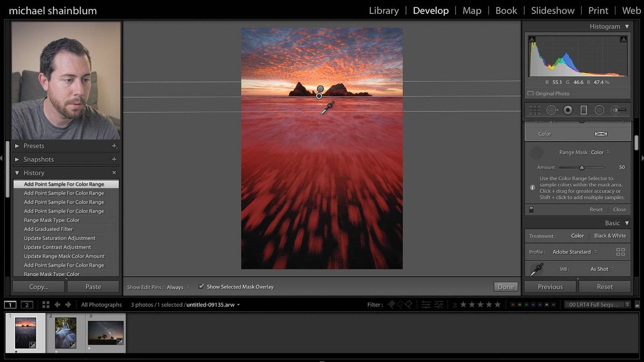Image resolution: width=644 pixels, height=362 pixels.
Task: Pick the White Balance Selector eyedropper
Action: (x=536, y=269)
